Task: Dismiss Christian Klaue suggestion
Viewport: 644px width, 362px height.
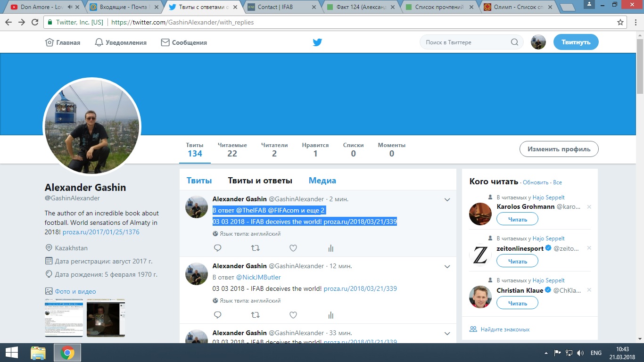Action: click(x=589, y=290)
